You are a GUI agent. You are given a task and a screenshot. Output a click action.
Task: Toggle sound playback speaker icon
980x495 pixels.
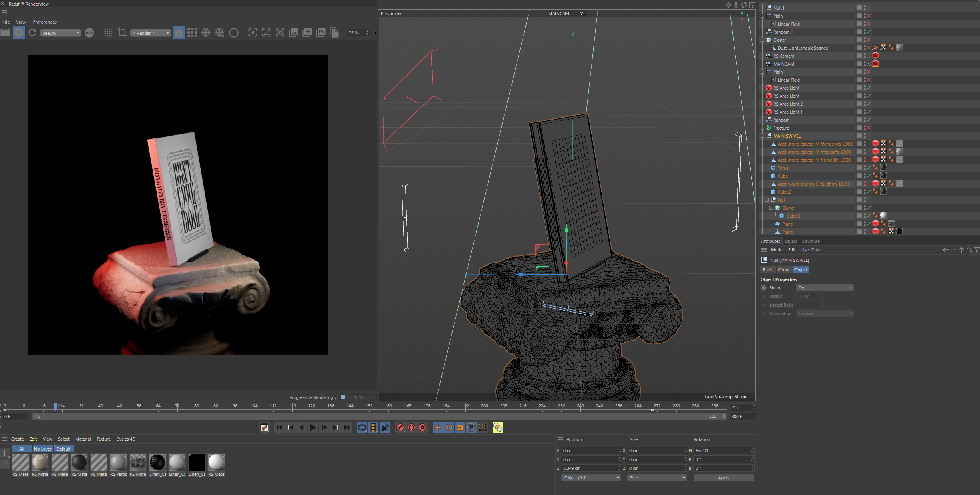tap(385, 428)
